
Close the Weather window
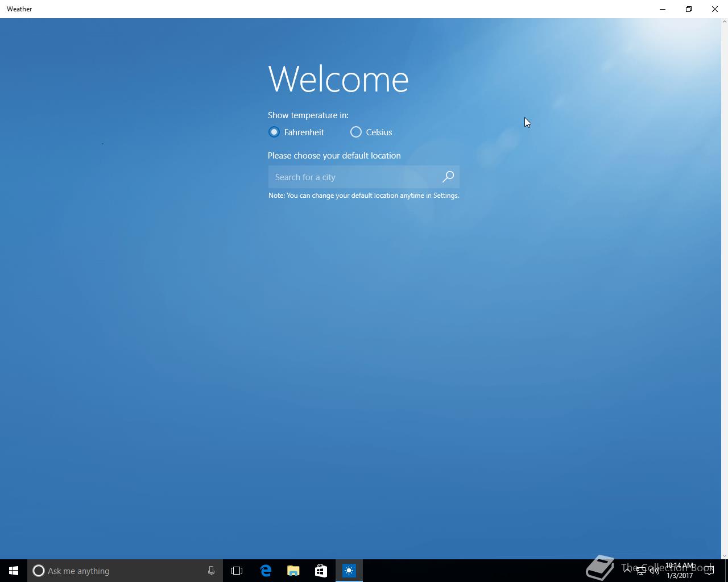tap(715, 9)
